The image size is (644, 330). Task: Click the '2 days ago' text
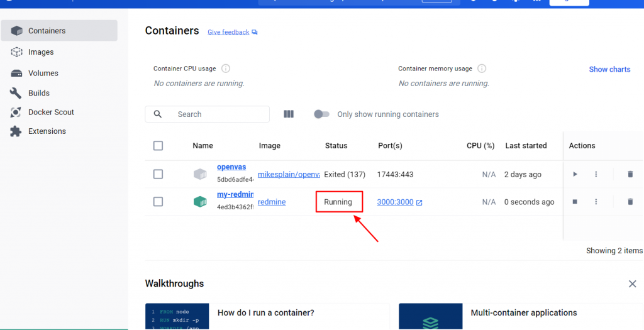523,175
